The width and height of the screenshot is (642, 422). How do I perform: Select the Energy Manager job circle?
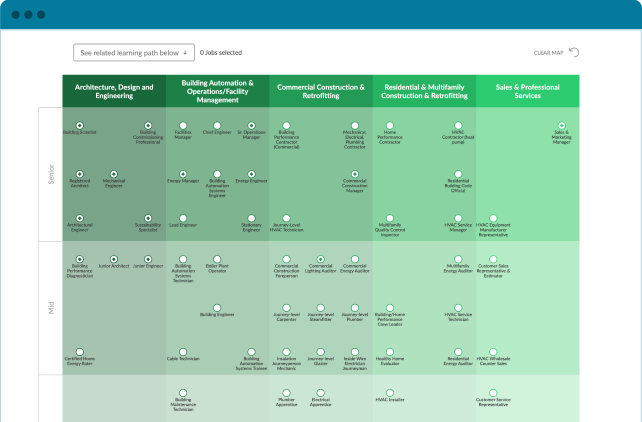[183, 173]
